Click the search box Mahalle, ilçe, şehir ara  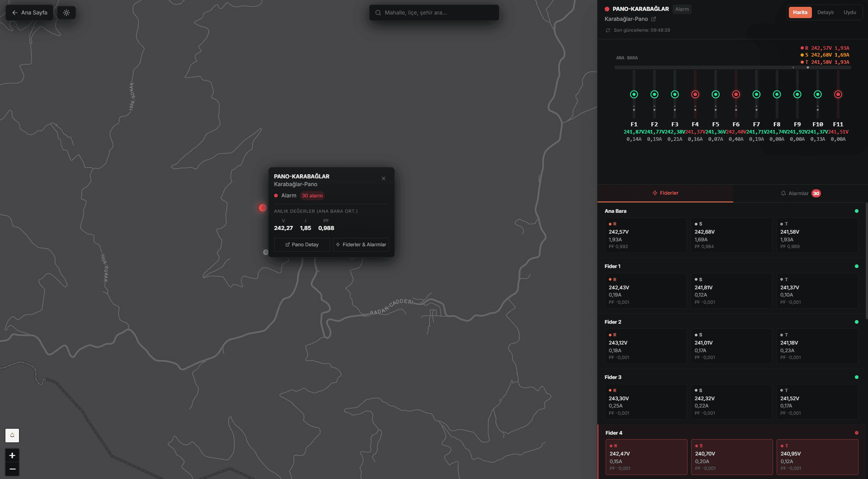coord(434,13)
